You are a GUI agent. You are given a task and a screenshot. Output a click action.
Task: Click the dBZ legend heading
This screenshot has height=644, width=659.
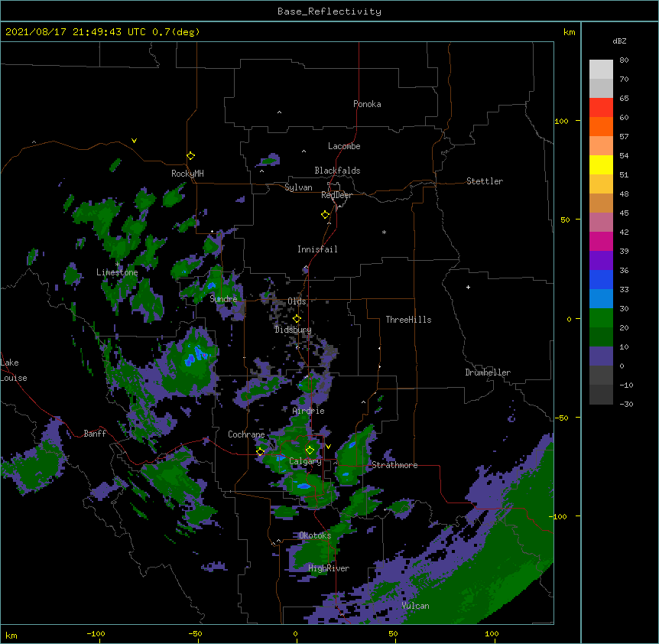pyautogui.click(x=619, y=41)
